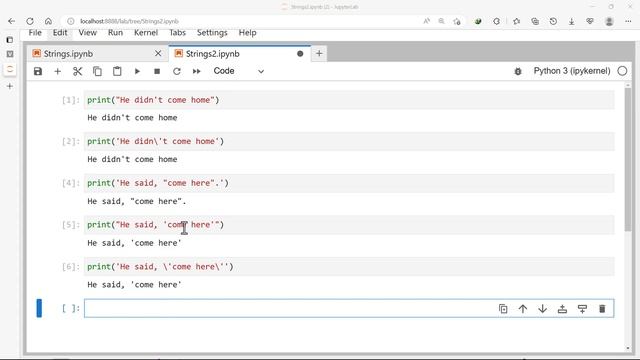Open browser zoom magnifier icon in address bar

[441, 21]
